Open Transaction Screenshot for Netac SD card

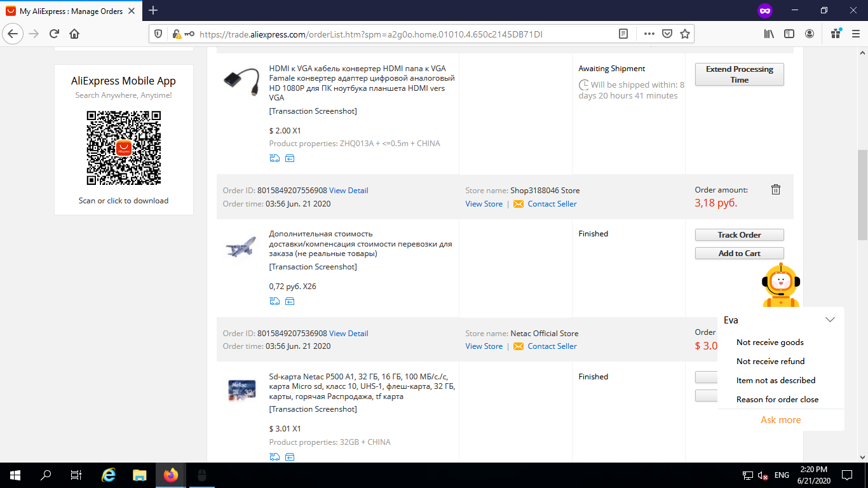point(313,409)
